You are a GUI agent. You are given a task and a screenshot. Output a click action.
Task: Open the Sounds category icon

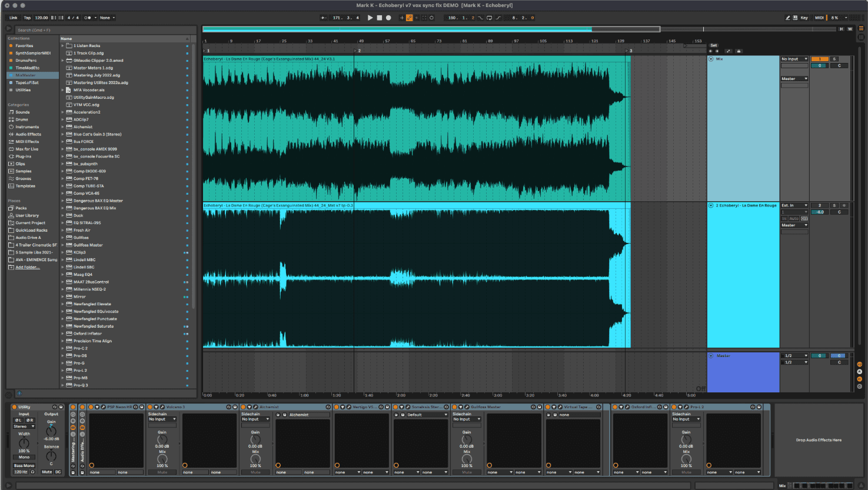pyautogui.click(x=11, y=112)
